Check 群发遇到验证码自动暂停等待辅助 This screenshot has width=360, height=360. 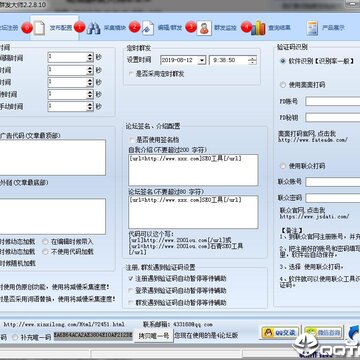pos(131,303)
